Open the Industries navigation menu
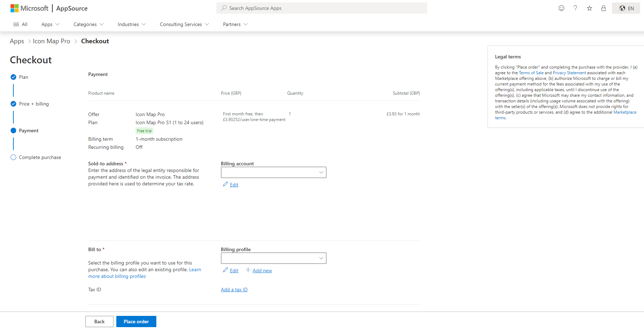 131,24
